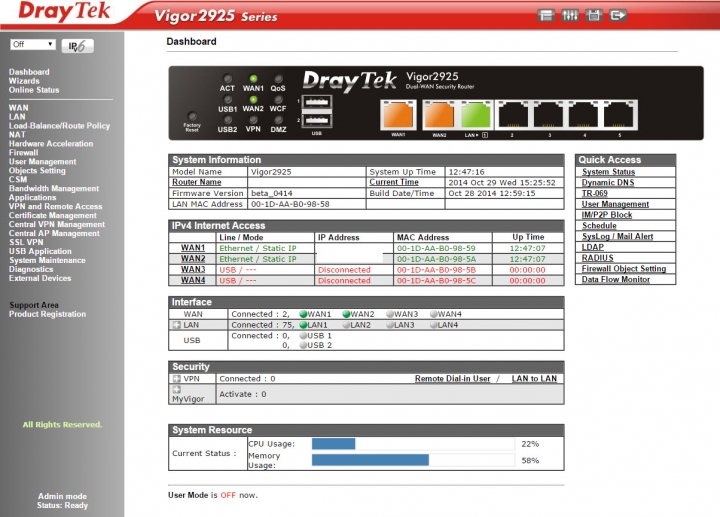This screenshot has width=720, height=517.
Task: Click the WAN1 LED indicator on the router panel
Action: [253, 79]
